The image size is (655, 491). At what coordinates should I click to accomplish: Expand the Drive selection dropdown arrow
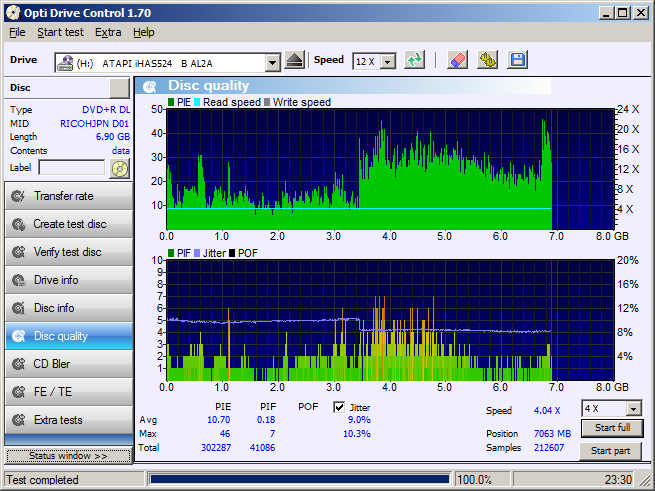[x=273, y=63]
